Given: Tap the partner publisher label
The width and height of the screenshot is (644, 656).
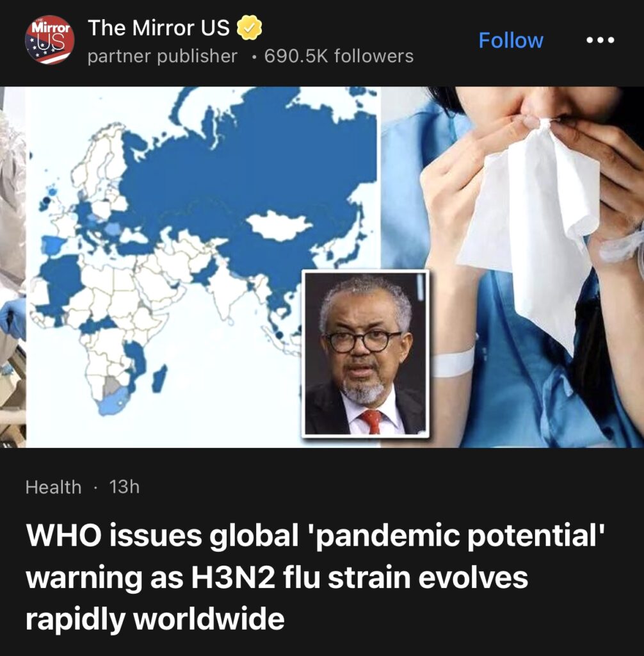Looking at the screenshot, I should pos(162,56).
